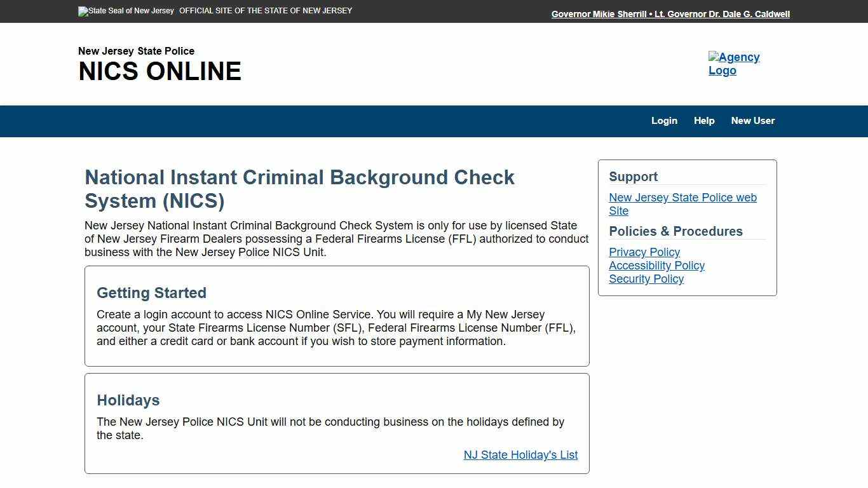Screen dimensions: 868x488
Task: Click the NICS ONLINE site title
Action: [x=159, y=71]
